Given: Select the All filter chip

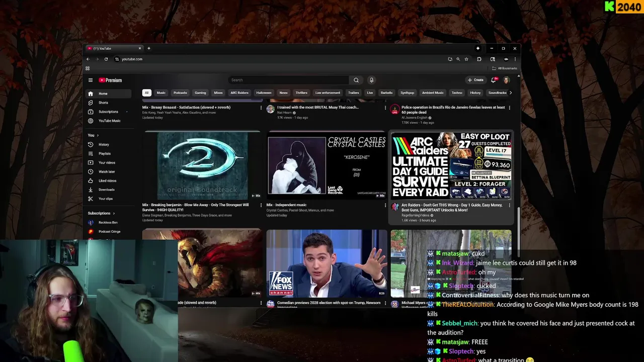Looking at the screenshot, I should (x=146, y=93).
